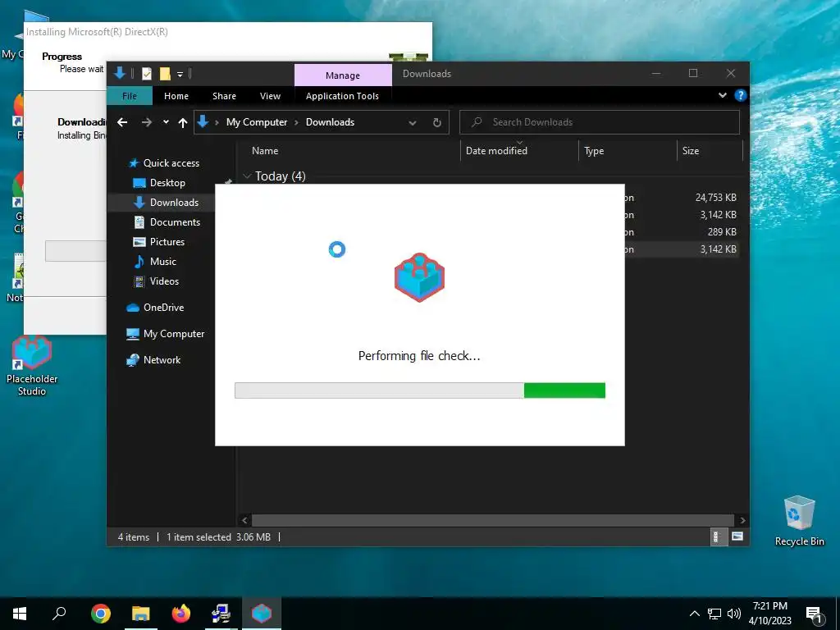The height and width of the screenshot is (630, 840).
Task: Launch Firefox from the taskbar
Action: (x=181, y=614)
